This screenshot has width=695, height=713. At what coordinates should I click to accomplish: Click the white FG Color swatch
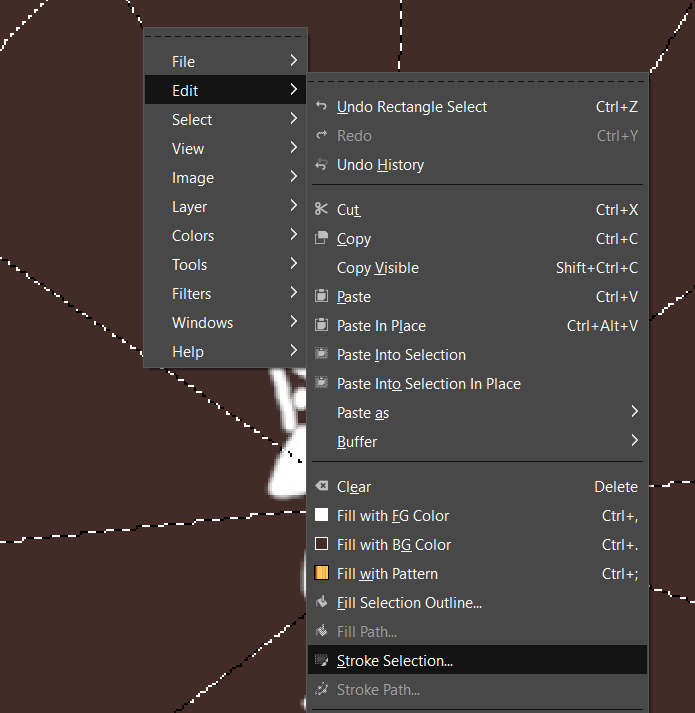(x=321, y=516)
